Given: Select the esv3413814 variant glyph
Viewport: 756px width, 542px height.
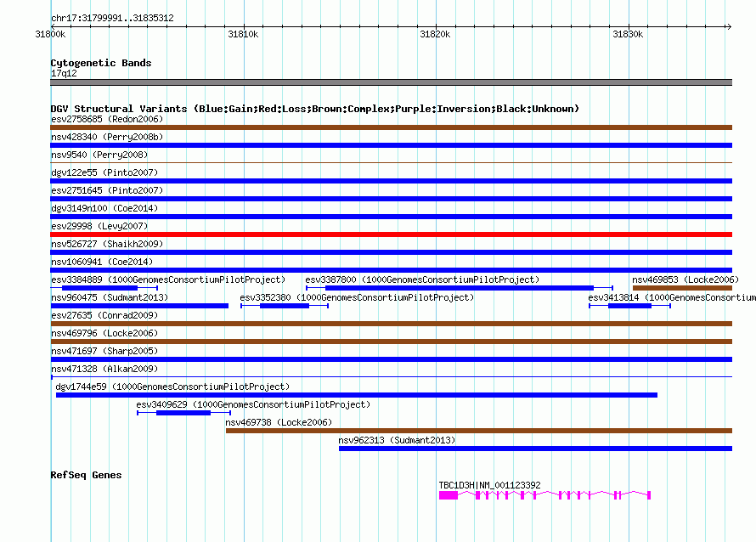Looking at the screenshot, I should pyautogui.click(x=629, y=306).
